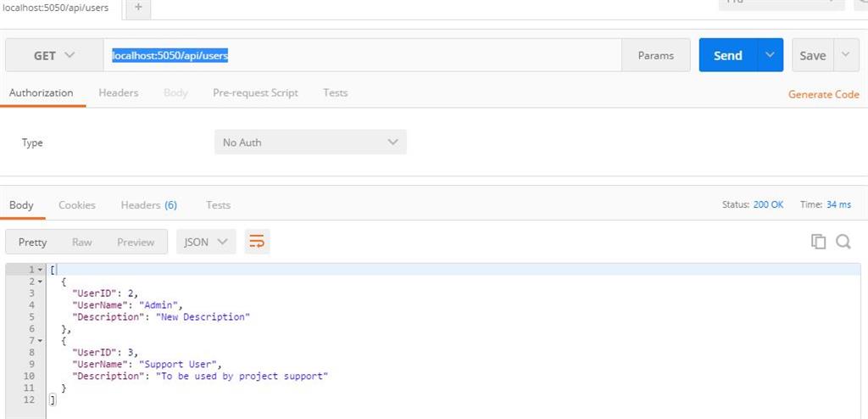Open the GET method dropdown

(x=54, y=55)
